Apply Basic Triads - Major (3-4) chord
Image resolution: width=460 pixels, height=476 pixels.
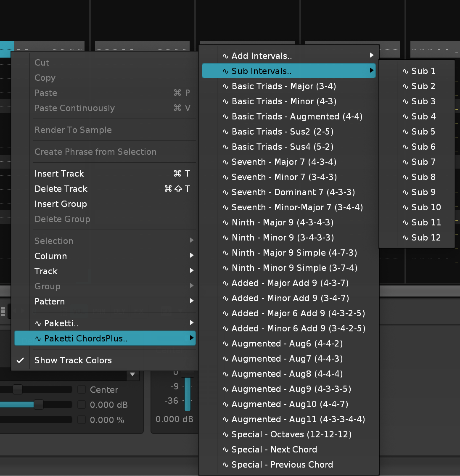pyautogui.click(x=284, y=86)
